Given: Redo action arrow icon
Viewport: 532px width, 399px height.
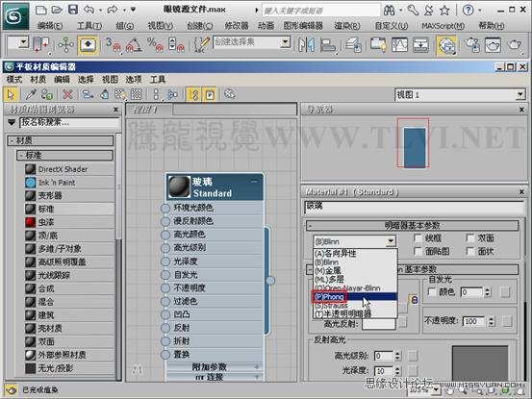Looking at the screenshot, I should point(113,10).
